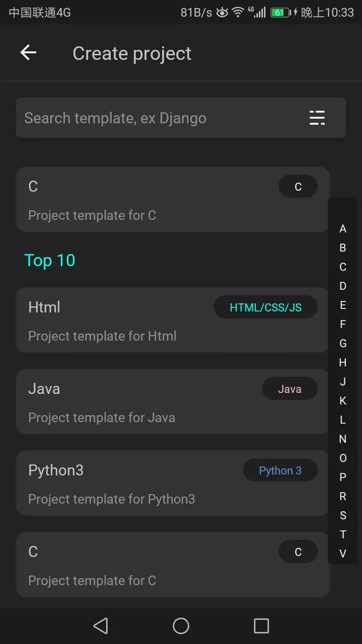The width and height of the screenshot is (362, 644).
Task: Open recent apps square button
Action: coord(261,626)
